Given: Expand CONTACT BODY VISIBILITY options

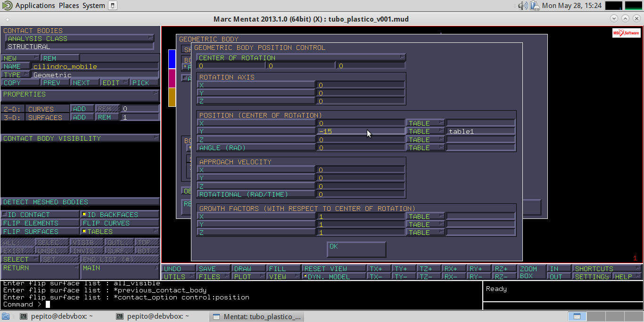Looking at the screenshot, I should 80,138.
